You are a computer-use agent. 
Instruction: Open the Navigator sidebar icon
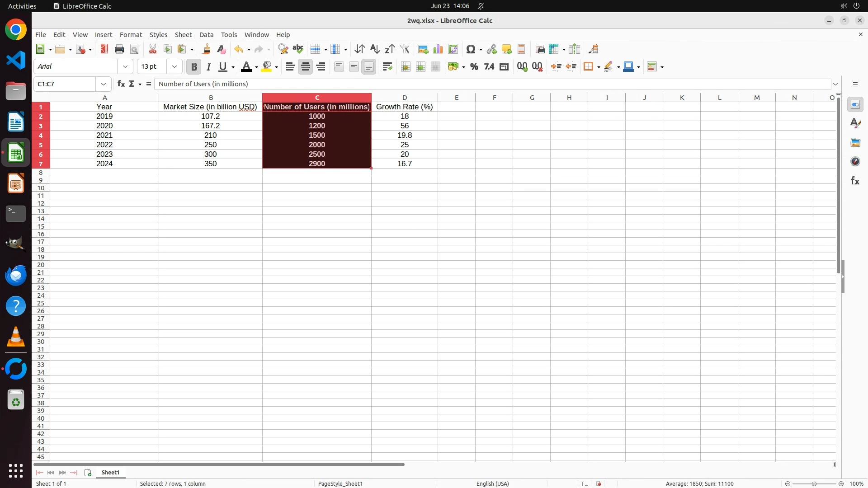(x=855, y=162)
